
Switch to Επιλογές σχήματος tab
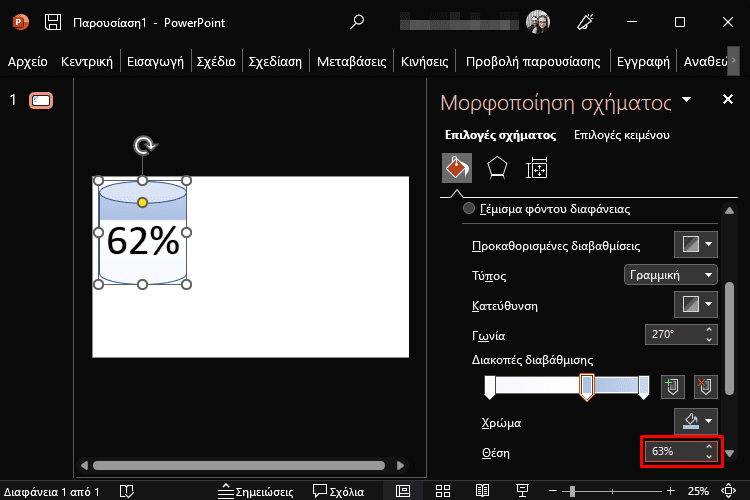[500, 135]
